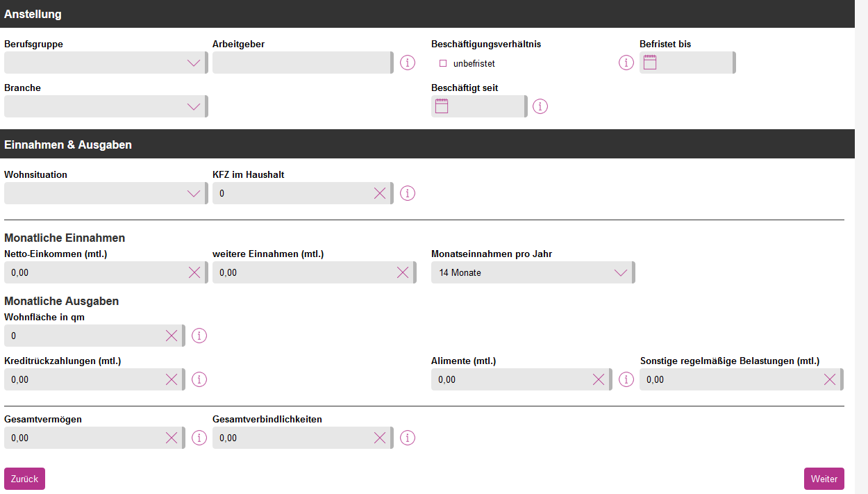Click the Kreditrückzahlungen amount field
Screen dimensions: 868x494
click(x=83, y=379)
